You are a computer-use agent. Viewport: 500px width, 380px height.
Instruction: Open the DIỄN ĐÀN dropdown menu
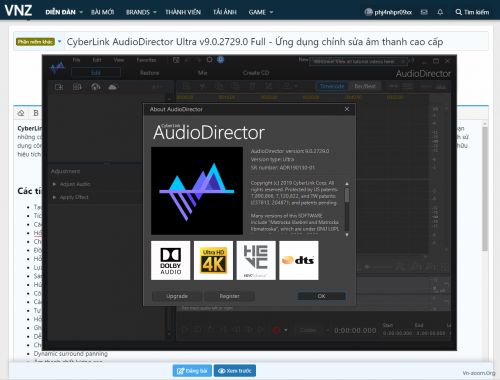click(x=64, y=12)
